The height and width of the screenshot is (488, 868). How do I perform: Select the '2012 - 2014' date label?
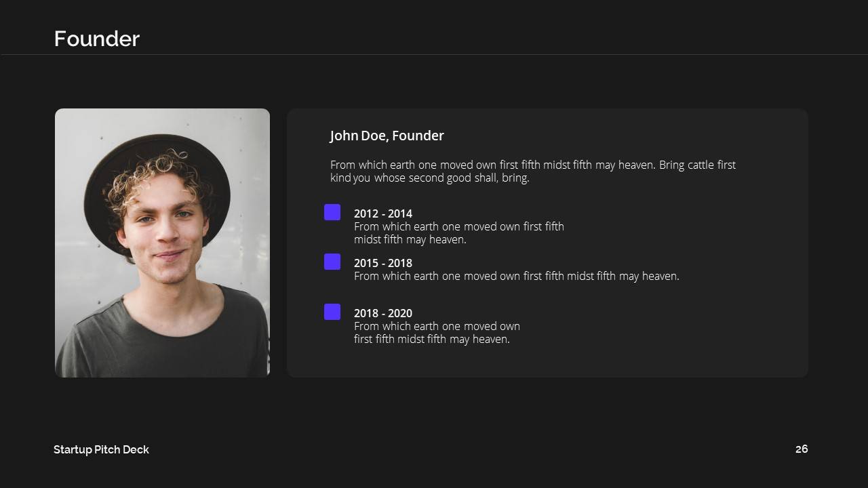383,213
